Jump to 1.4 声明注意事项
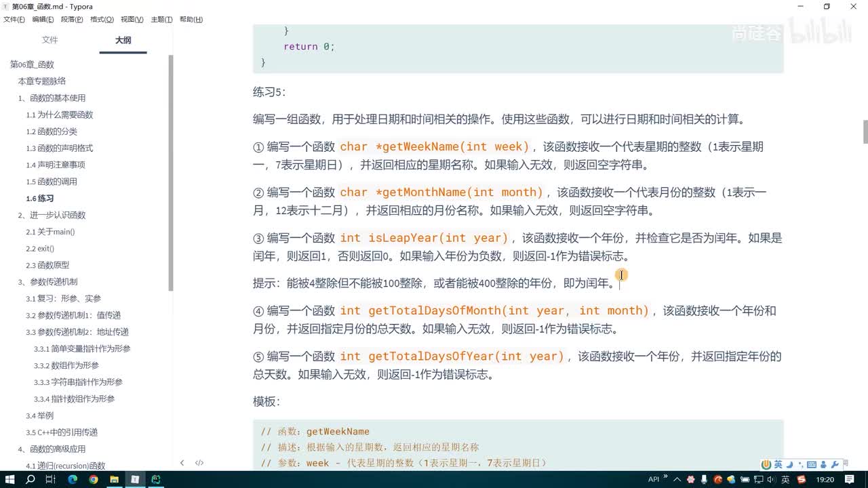 pos(56,165)
